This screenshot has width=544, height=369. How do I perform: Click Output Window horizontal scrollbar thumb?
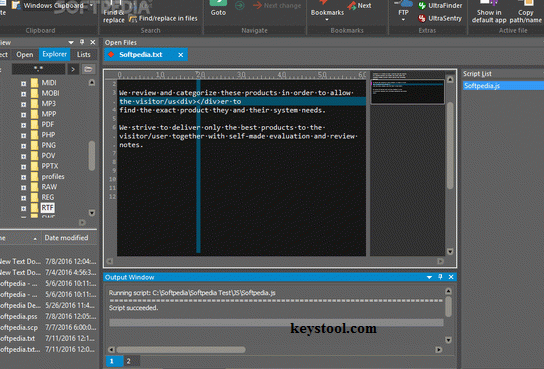click(181, 350)
